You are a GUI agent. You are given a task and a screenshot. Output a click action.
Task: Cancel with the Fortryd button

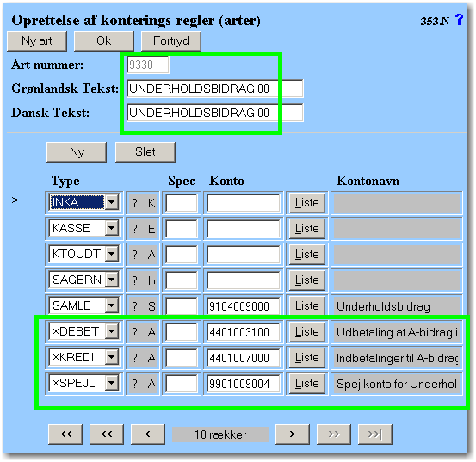point(171,41)
